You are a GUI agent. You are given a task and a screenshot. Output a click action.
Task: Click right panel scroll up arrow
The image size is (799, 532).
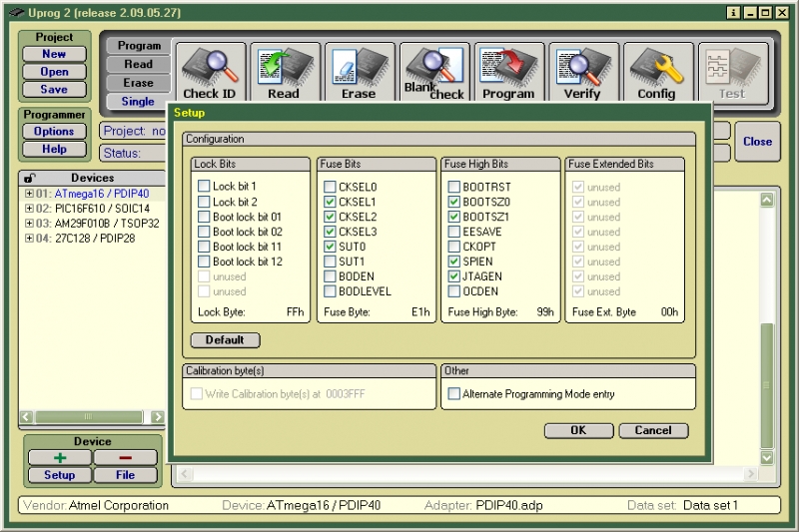pos(767,200)
